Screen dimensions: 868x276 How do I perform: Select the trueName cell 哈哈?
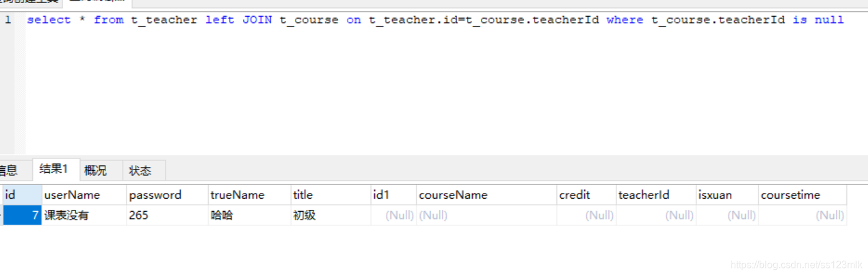pos(250,215)
